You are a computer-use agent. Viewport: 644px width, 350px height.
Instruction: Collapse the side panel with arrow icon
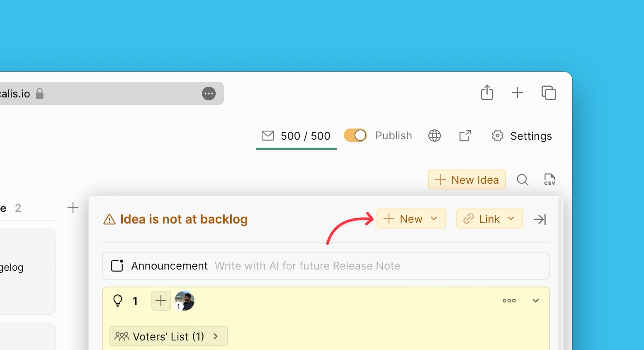[x=540, y=219]
